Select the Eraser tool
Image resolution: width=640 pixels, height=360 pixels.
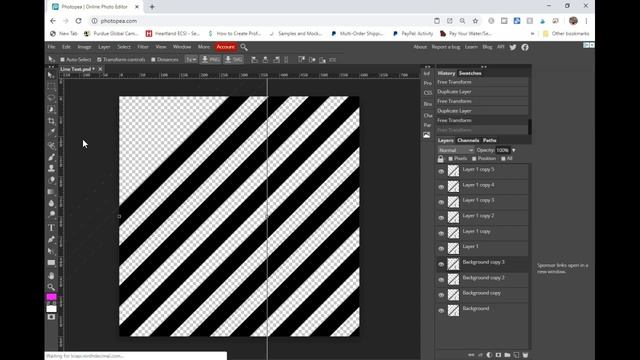click(x=51, y=180)
